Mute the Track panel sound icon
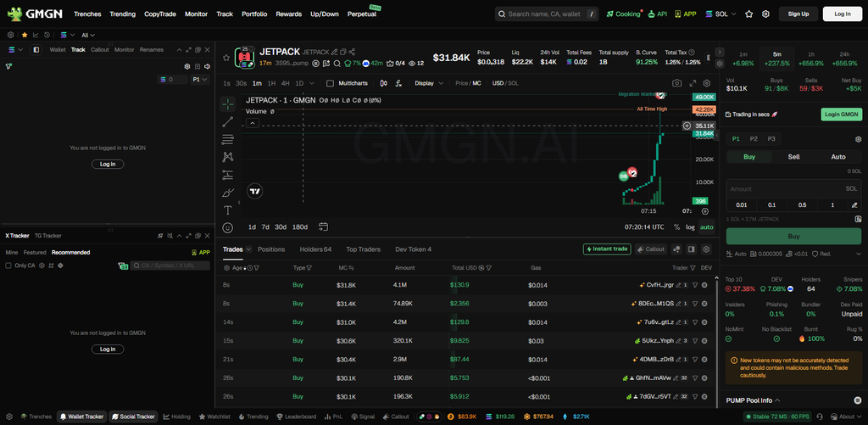 [207, 66]
